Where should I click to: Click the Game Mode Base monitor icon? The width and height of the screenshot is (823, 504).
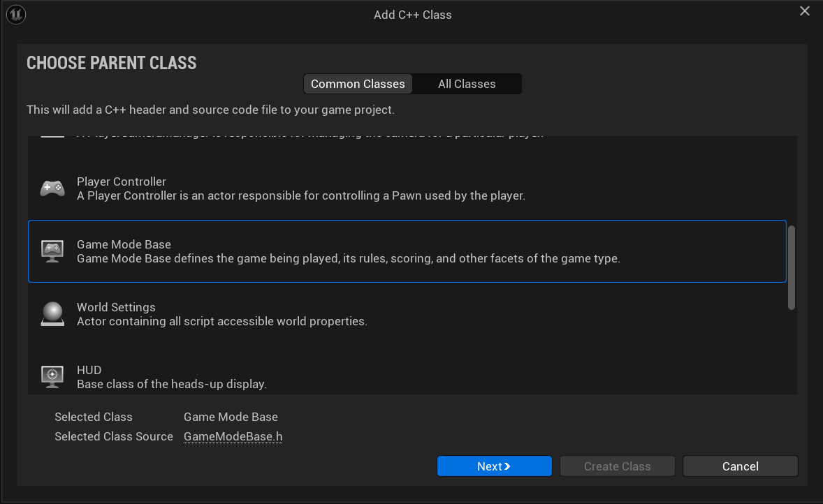coord(52,251)
